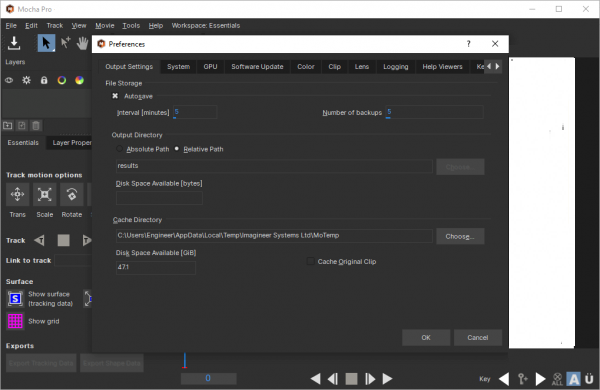This screenshot has width=600, height=390.
Task: Open the View menu
Action: (x=79, y=26)
